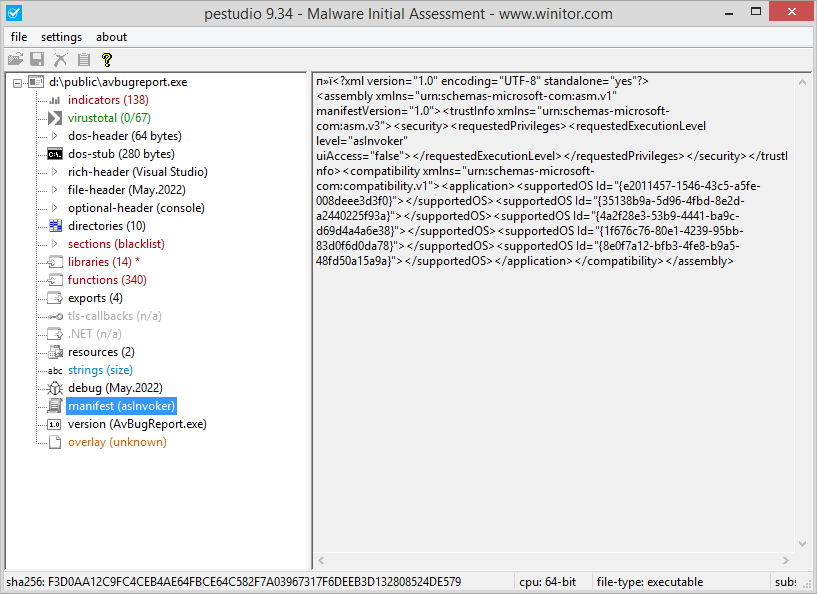Select overlay (unknown)
Image resolution: width=817 pixels, height=594 pixels.
[x=117, y=442]
